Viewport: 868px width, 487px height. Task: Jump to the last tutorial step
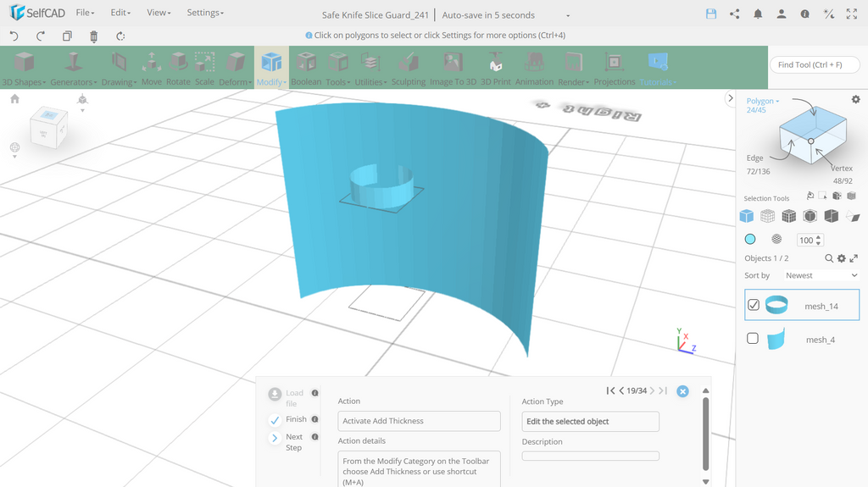[x=663, y=390]
